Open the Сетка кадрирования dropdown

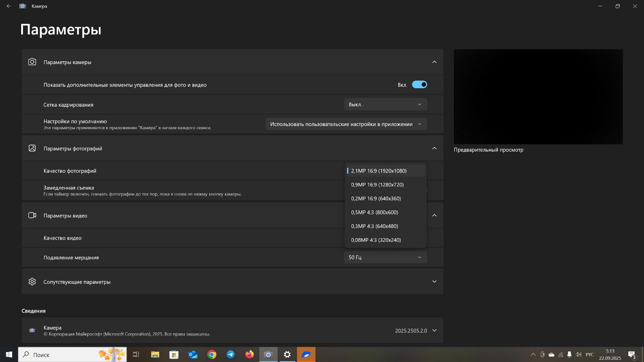click(385, 104)
